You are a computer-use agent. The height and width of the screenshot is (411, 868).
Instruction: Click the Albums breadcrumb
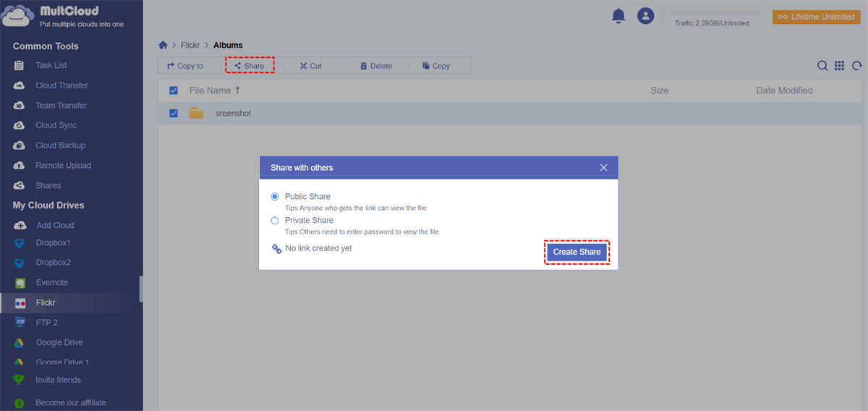pos(228,46)
